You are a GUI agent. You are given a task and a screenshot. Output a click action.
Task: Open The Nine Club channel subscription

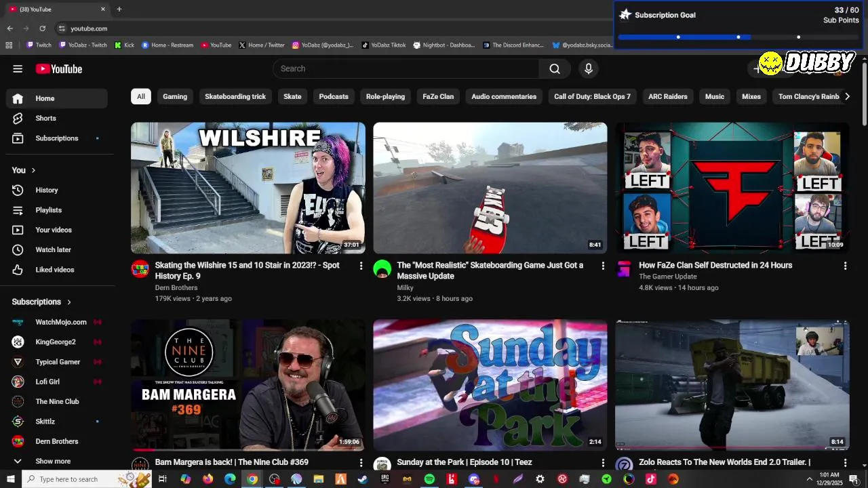pos(57,401)
